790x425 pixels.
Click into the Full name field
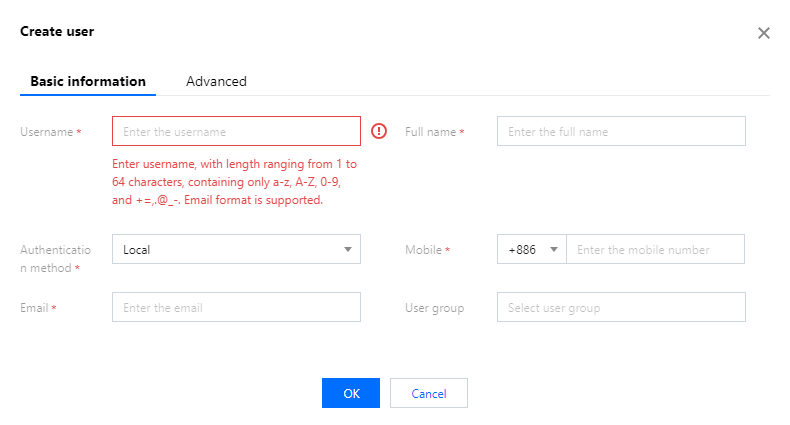click(621, 131)
